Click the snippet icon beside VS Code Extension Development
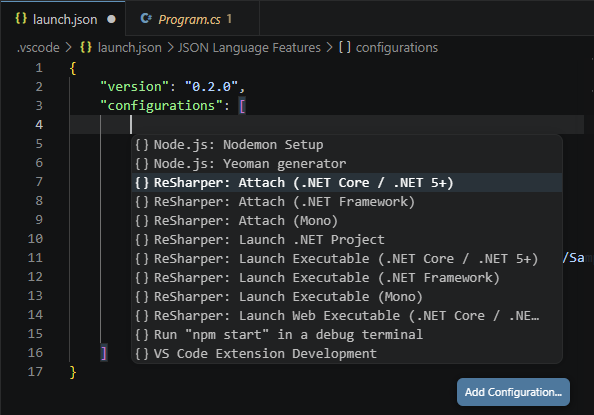The width and height of the screenshot is (594, 415). [x=142, y=353]
